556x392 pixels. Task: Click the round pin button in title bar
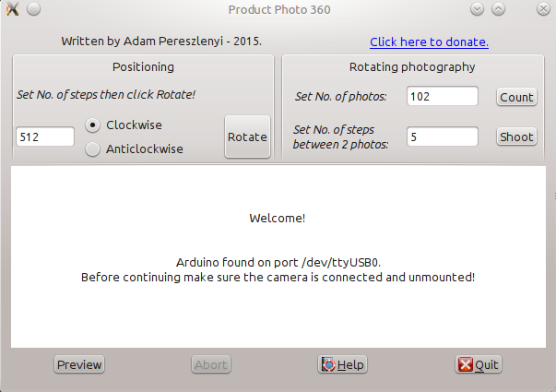[33, 9]
